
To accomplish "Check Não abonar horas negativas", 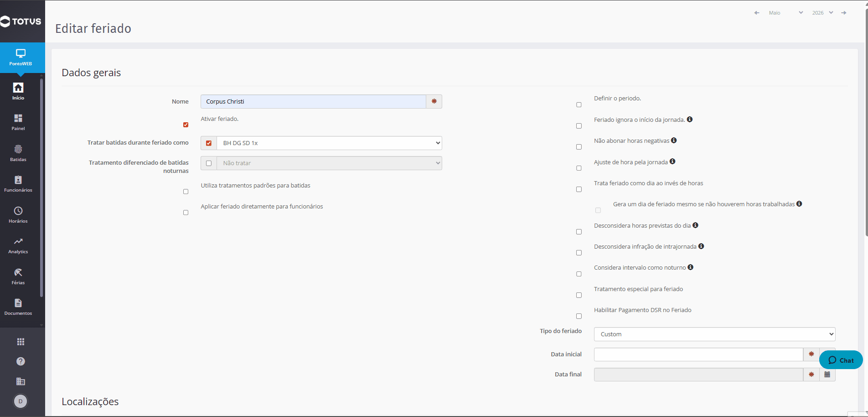I will point(579,147).
